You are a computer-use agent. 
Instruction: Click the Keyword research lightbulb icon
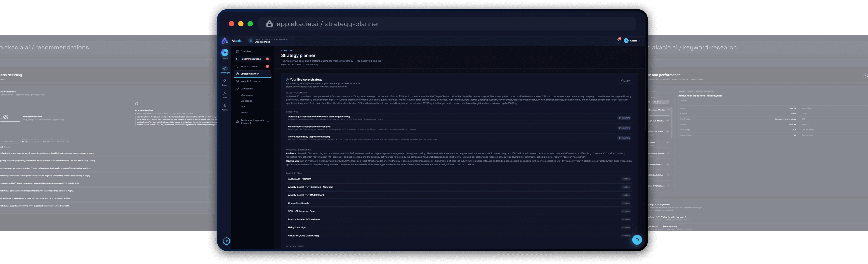(x=237, y=66)
